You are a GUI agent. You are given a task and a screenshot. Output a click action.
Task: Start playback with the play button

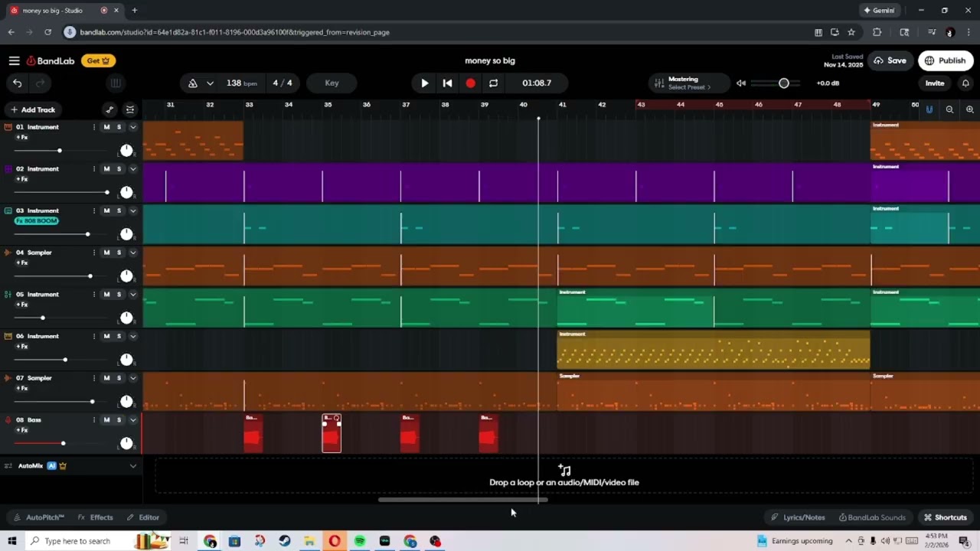tap(425, 83)
